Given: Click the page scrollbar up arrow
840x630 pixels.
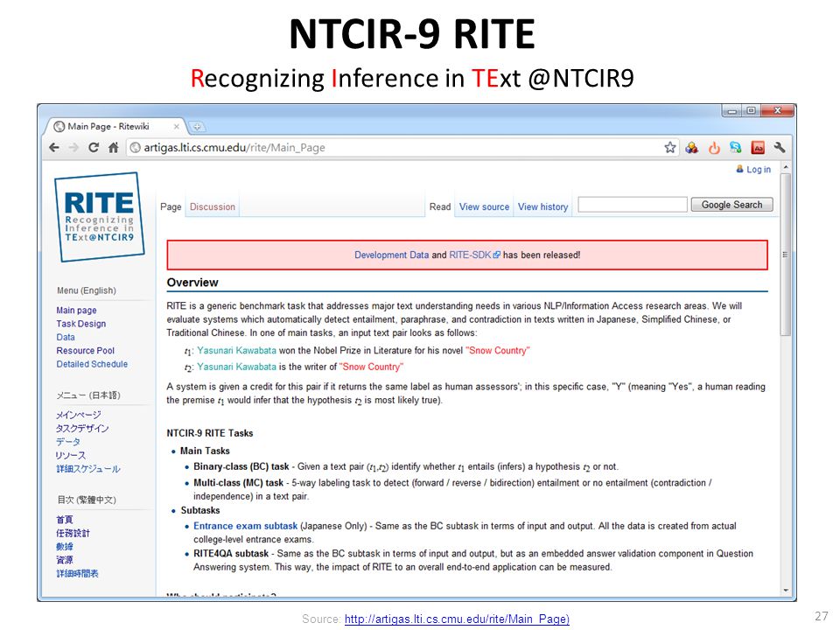Looking at the screenshot, I should click(786, 168).
